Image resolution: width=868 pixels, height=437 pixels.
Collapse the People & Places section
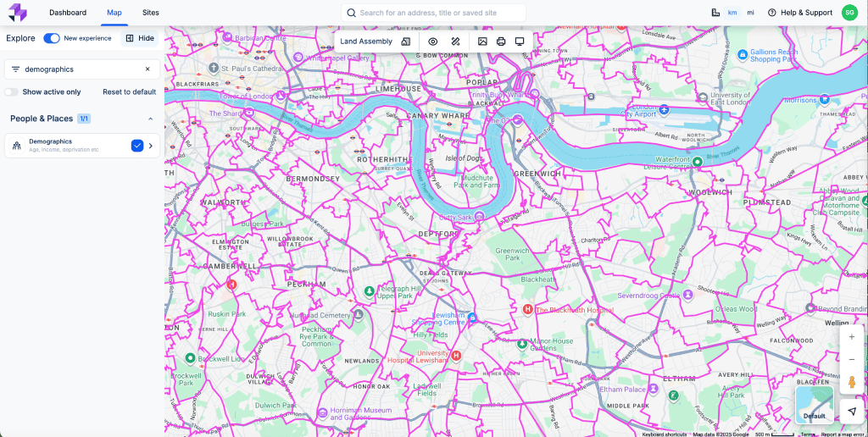(150, 119)
